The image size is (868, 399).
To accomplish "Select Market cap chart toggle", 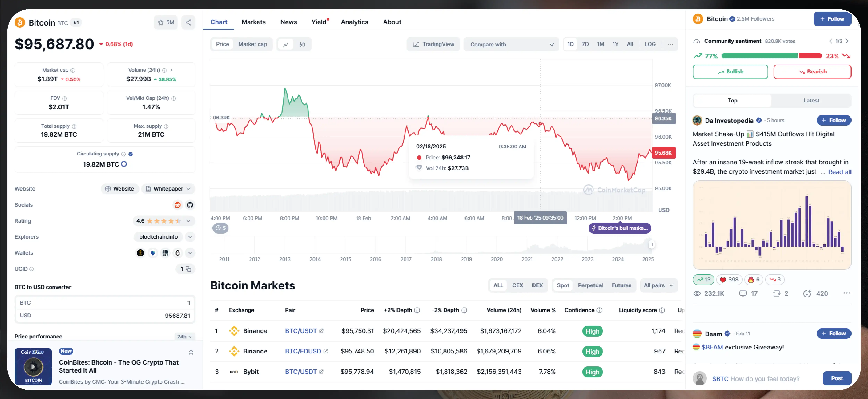I will point(252,44).
